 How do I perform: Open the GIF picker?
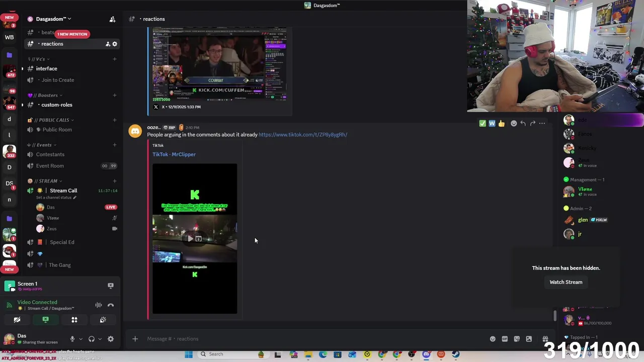coord(505,339)
